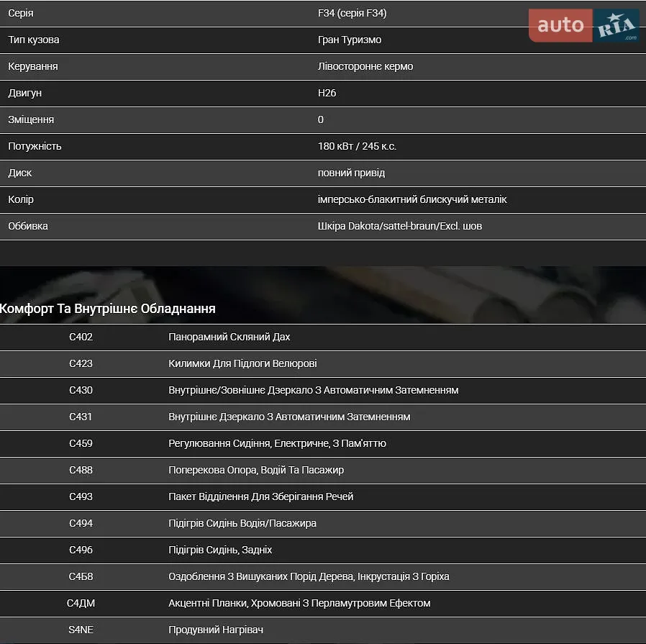Select option code 'C494'
Image resolution: width=646 pixels, height=644 pixels.
pos(81,523)
